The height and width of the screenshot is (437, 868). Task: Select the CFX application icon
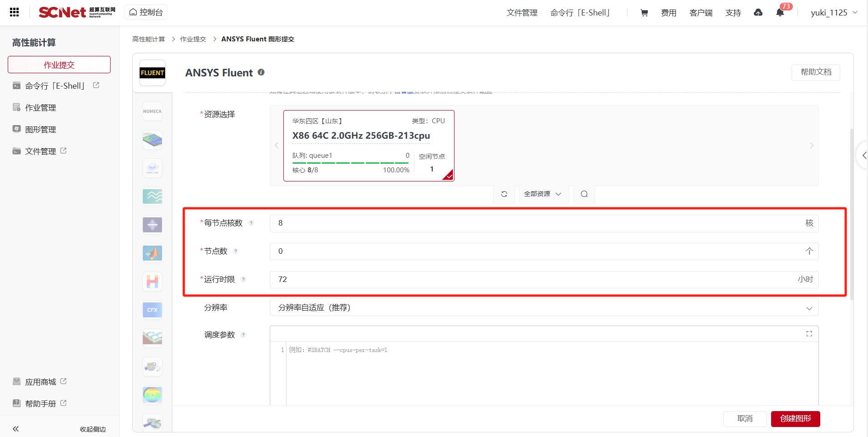coord(152,310)
